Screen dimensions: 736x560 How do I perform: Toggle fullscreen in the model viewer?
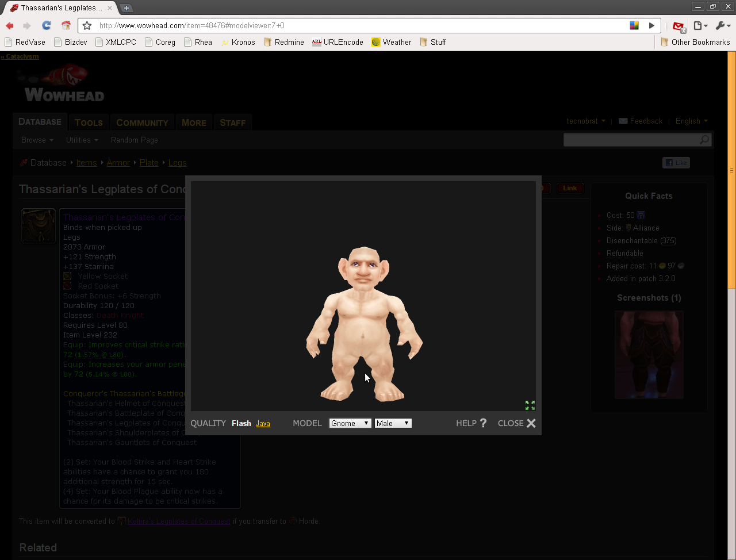pyautogui.click(x=530, y=405)
